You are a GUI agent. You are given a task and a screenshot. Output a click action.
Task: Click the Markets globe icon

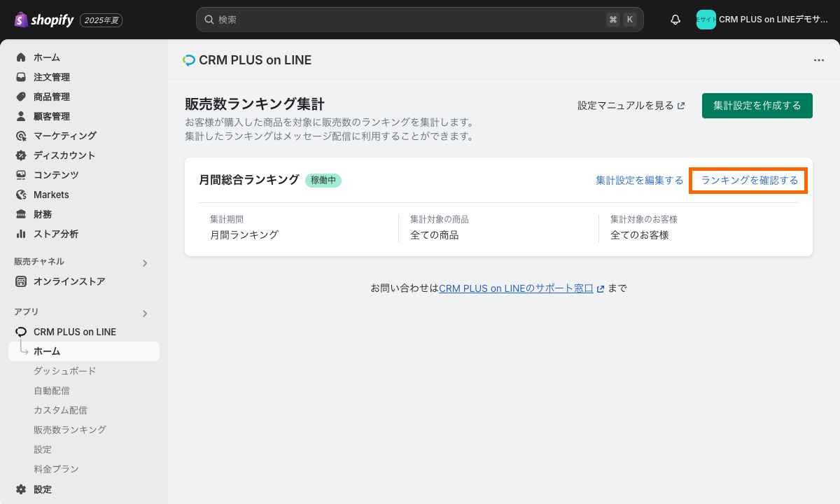pos(21,195)
